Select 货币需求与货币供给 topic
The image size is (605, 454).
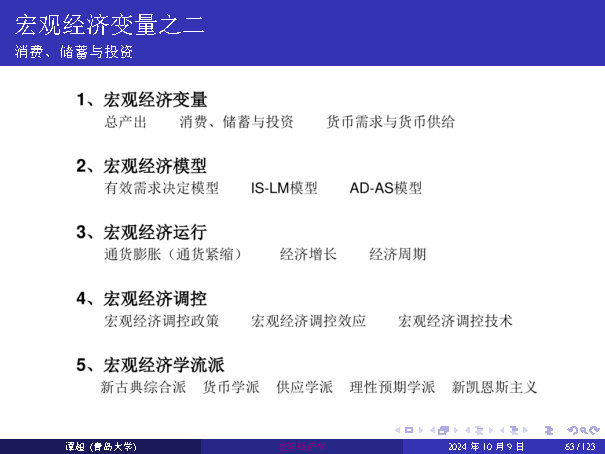pyautogui.click(x=390, y=122)
